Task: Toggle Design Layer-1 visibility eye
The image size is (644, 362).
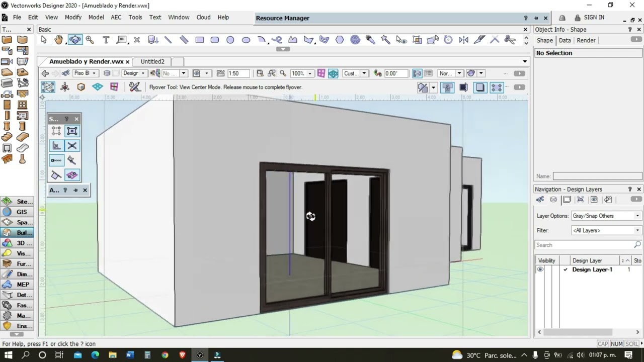Action: [x=540, y=269]
